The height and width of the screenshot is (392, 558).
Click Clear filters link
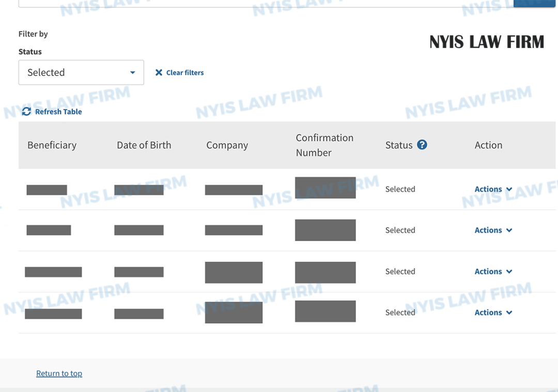pyautogui.click(x=180, y=73)
